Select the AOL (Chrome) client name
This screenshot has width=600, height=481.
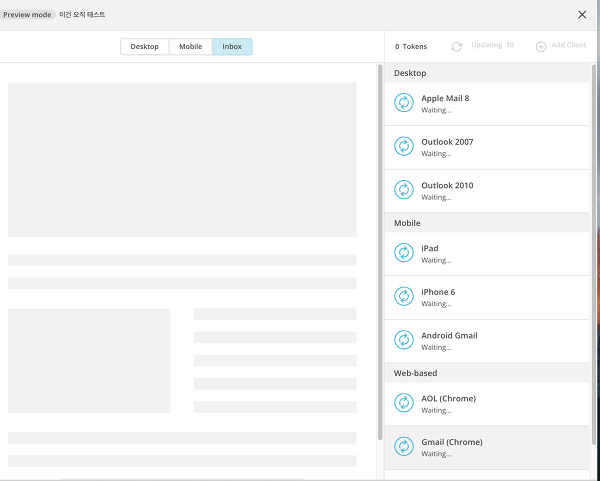(x=448, y=398)
